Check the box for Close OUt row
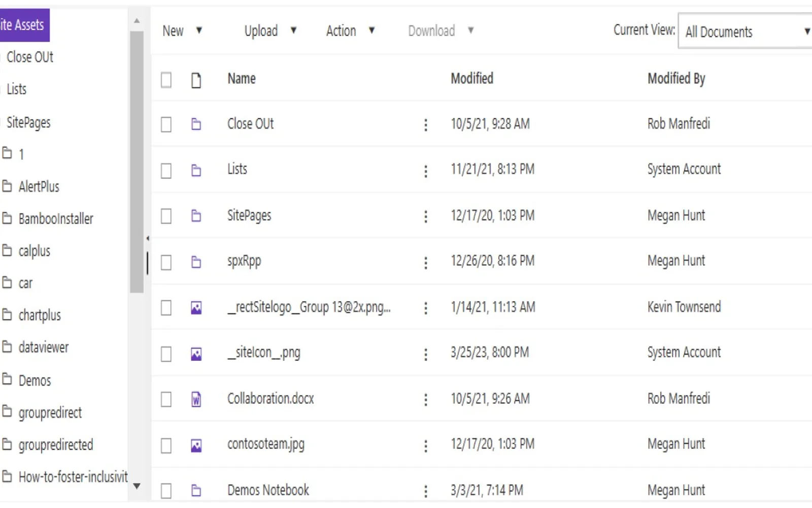 (x=166, y=124)
